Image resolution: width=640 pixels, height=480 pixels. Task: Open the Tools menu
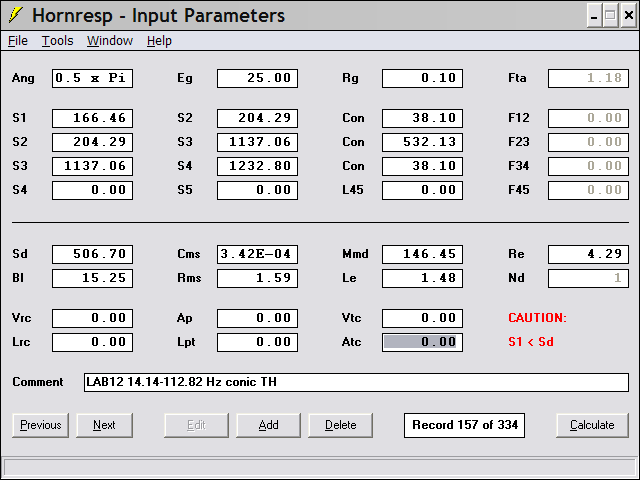tap(58, 41)
